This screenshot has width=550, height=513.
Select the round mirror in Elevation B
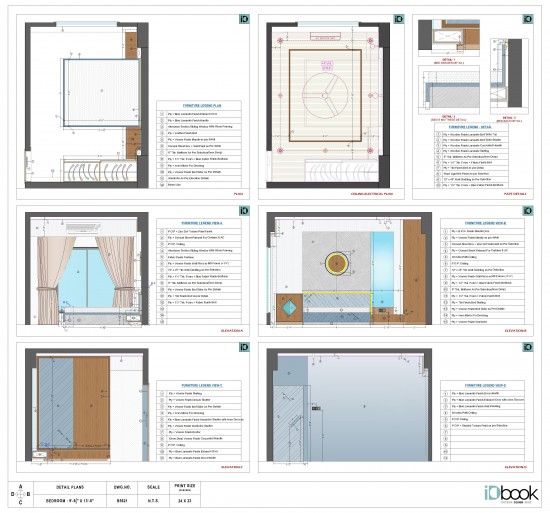pyautogui.click(x=337, y=264)
